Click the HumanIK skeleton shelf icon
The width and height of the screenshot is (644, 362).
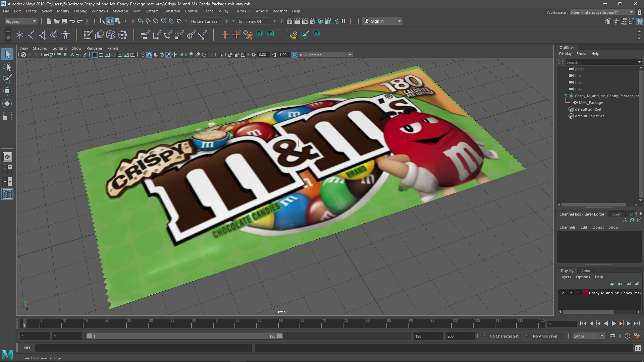(65, 35)
